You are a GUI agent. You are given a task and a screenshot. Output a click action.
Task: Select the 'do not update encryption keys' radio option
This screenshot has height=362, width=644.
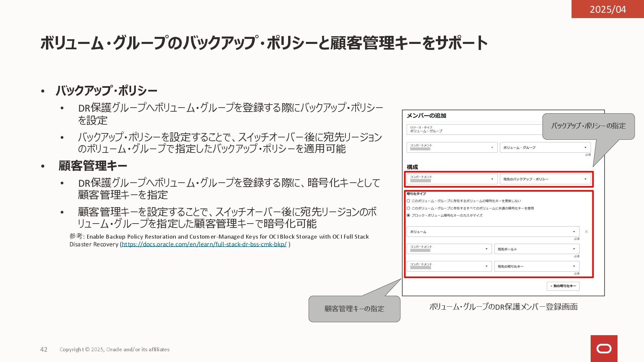[408, 201]
